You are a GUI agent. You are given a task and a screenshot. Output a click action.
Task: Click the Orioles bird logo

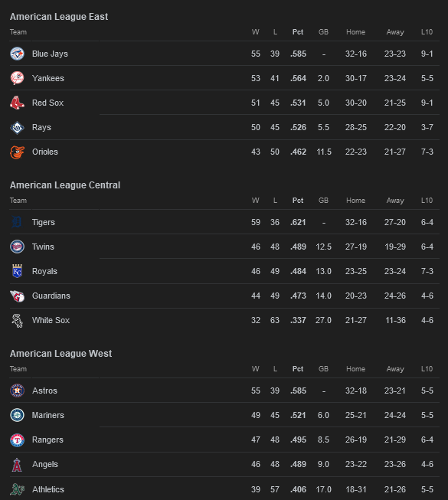pos(17,152)
